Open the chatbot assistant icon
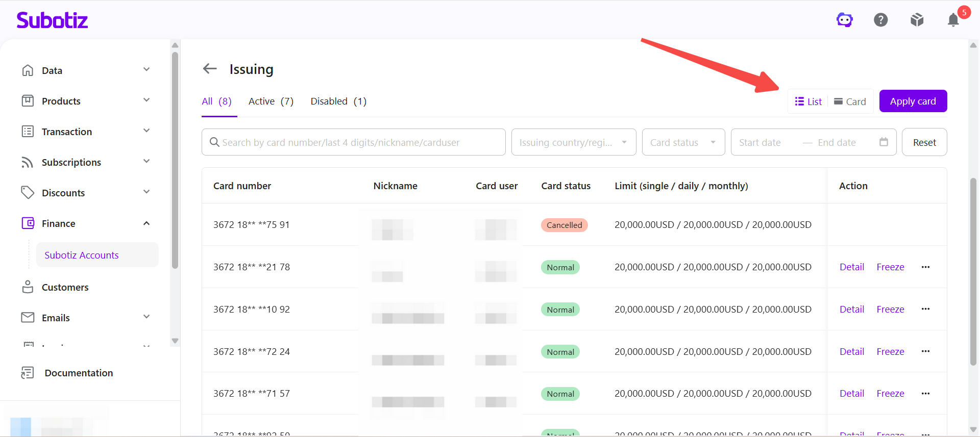This screenshot has height=437, width=980. pyautogui.click(x=845, y=20)
